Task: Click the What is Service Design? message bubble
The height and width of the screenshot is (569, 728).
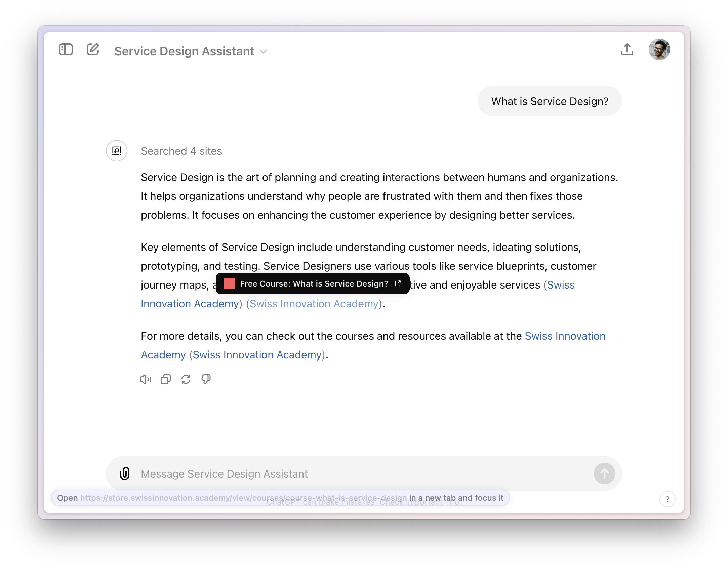Action: point(550,101)
